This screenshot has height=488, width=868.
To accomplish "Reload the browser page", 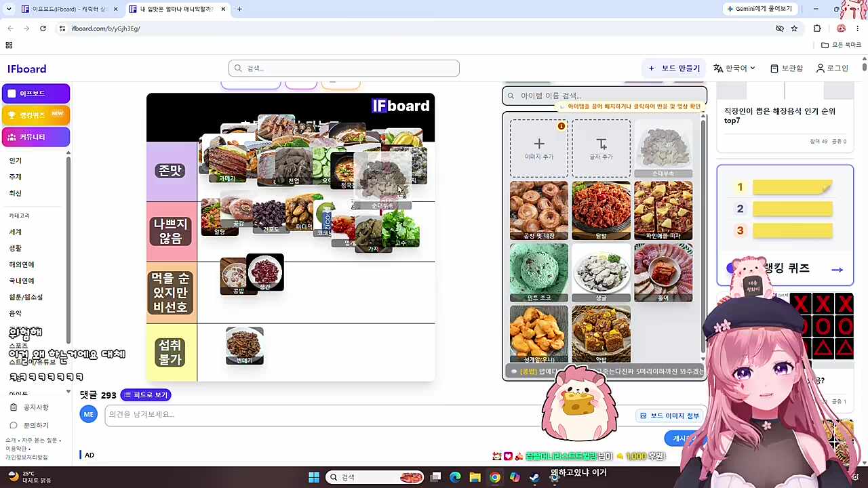I will coord(43,28).
